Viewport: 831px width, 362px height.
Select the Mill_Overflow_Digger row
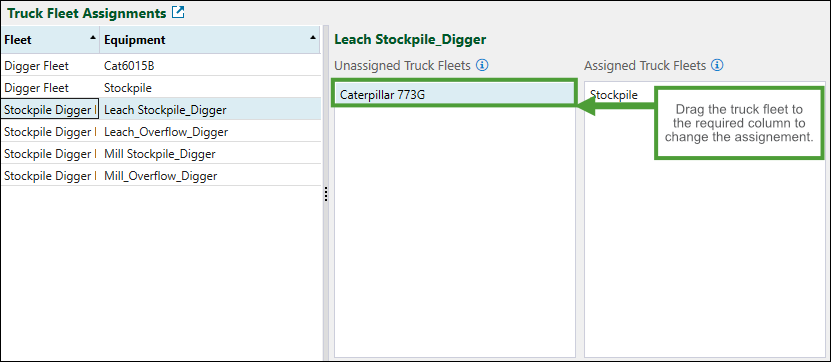coord(161,175)
